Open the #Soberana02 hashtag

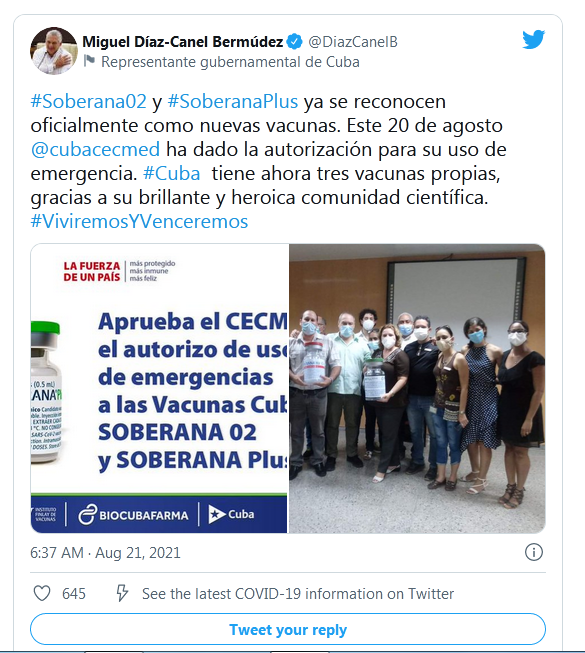tap(89, 102)
